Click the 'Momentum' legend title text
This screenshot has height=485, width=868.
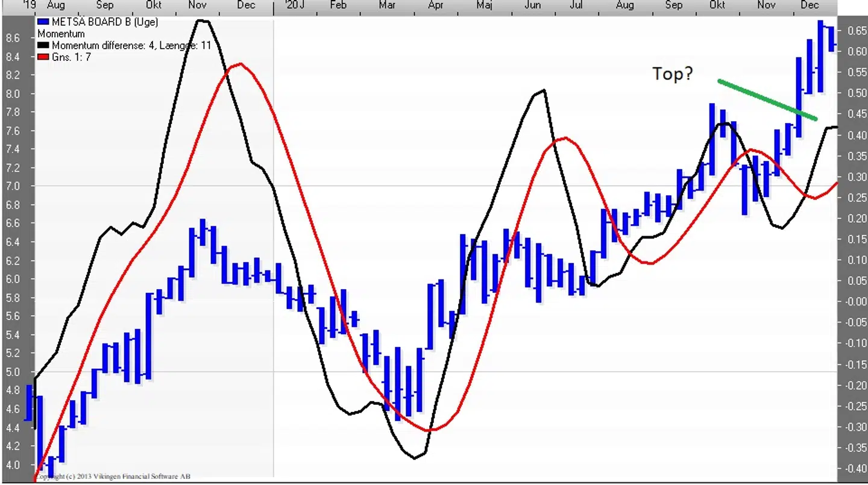point(61,34)
